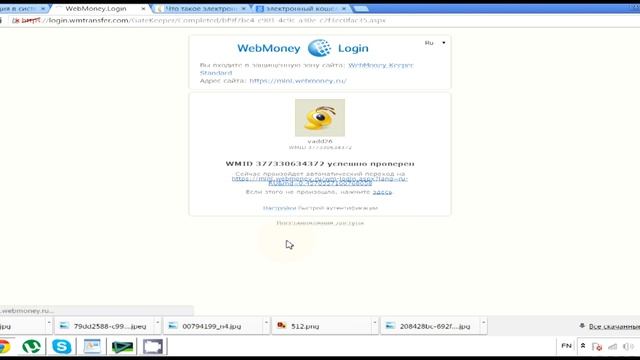Viewport: 640px width, 360px height.
Task: Click the 'здесь' link
Action: [382, 192]
